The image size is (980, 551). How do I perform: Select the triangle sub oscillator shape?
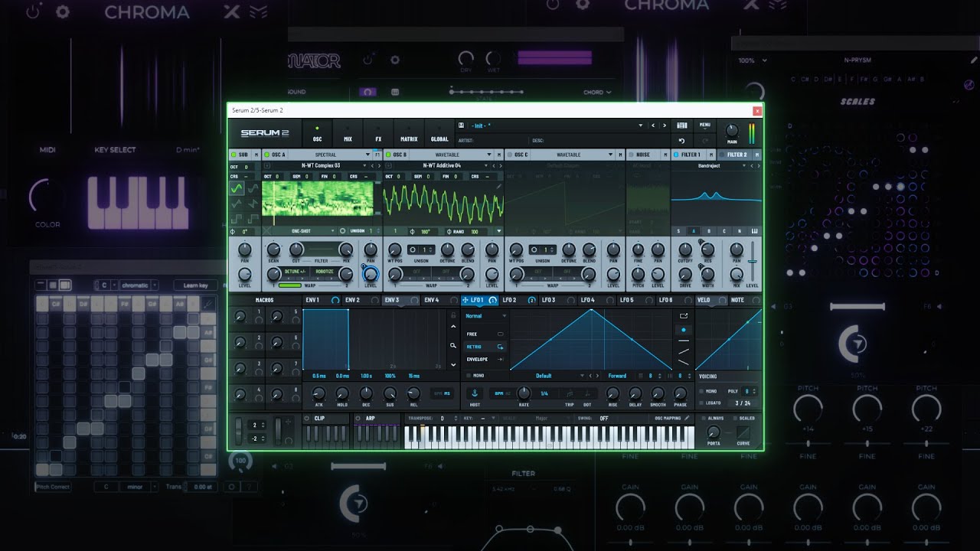click(x=237, y=204)
